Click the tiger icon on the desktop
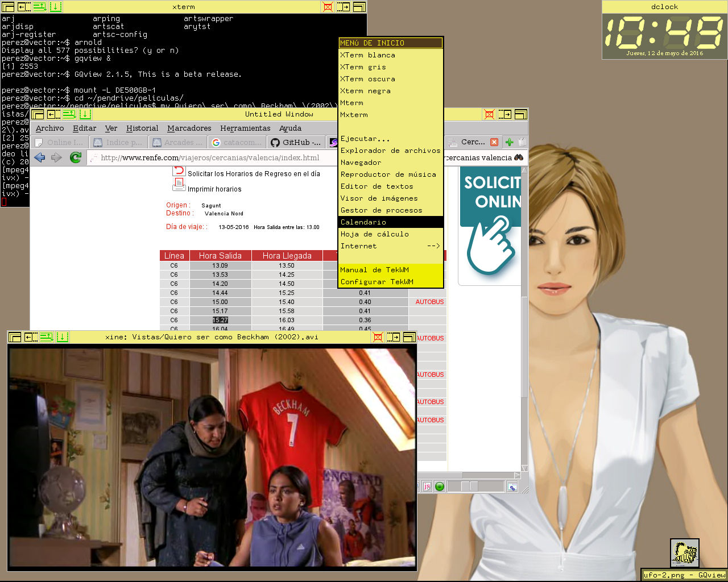The height and width of the screenshot is (582, 728). pyautogui.click(x=685, y=553)
